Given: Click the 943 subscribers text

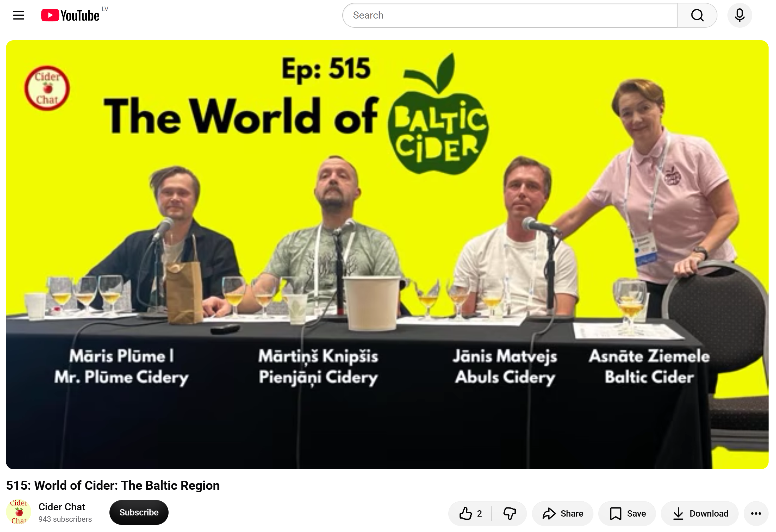Looking at the screenshot, I should pos(65,519).
